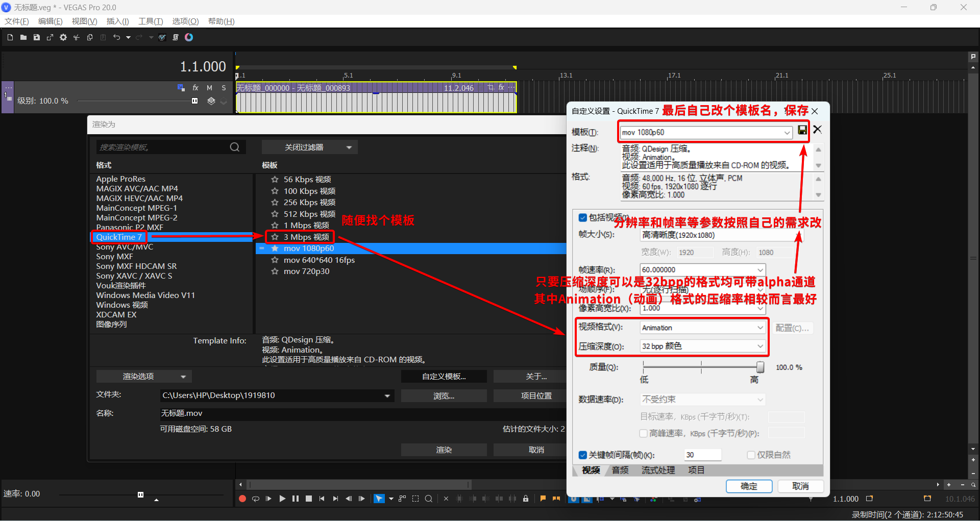Toggle the 关键帧间隔 checkbox

click(x=582, y=455)
